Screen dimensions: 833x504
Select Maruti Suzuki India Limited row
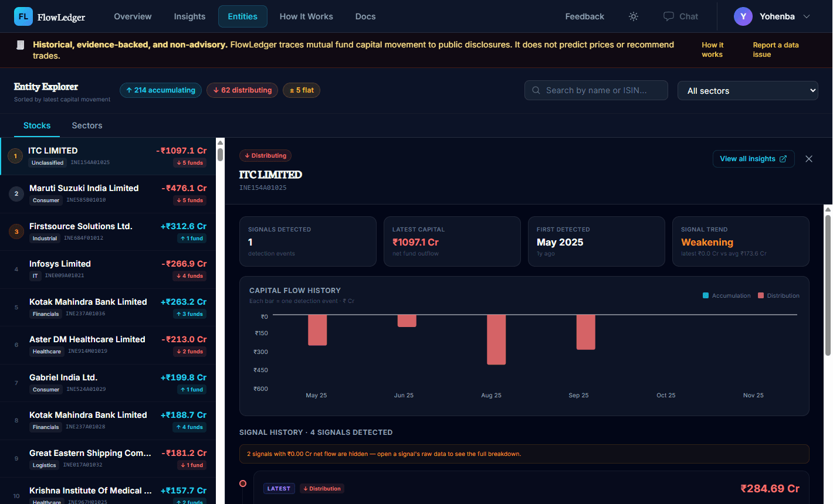pyautogui.click(x=108, y=194)
